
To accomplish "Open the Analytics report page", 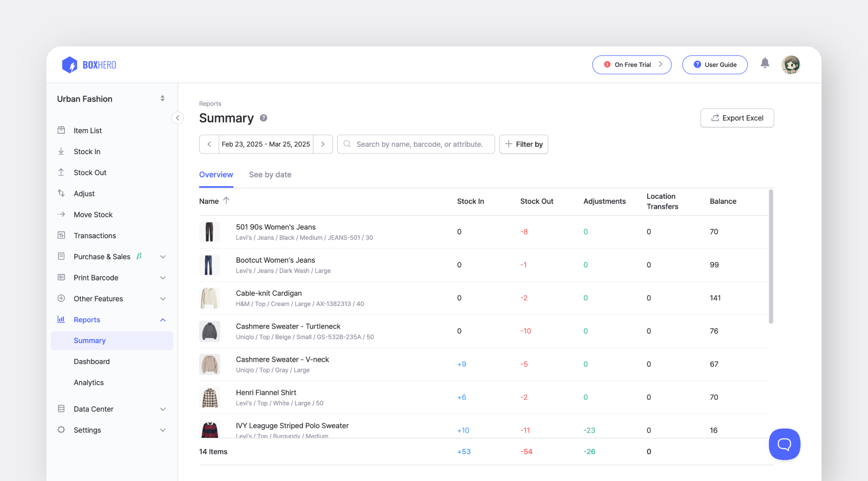I will [x=88, y=382].
